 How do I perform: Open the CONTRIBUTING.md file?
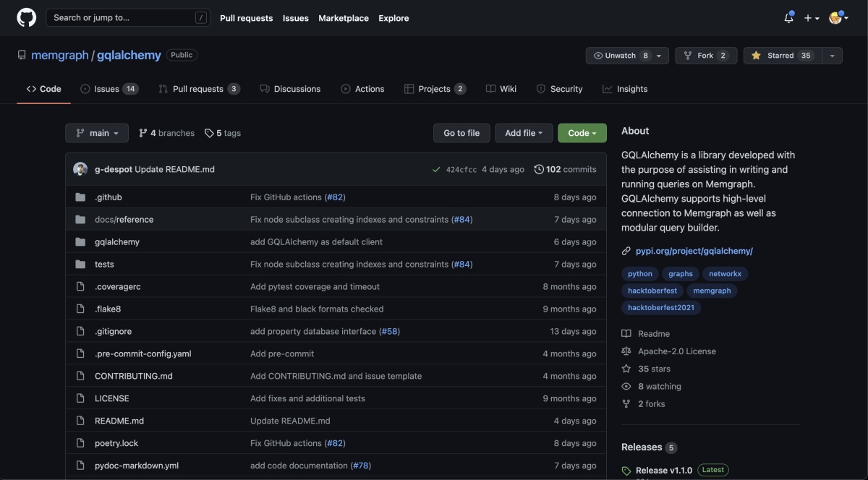coord(134,377)
